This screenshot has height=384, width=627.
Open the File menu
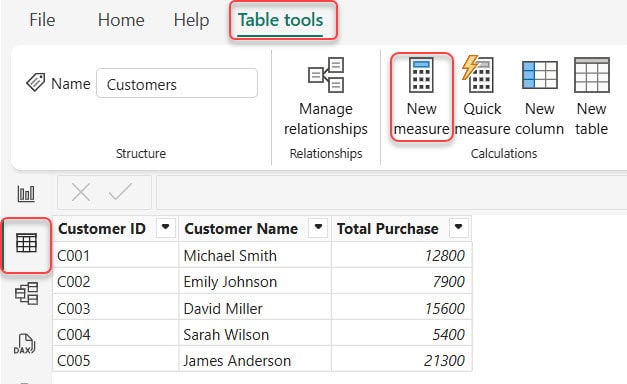(42, 20)
